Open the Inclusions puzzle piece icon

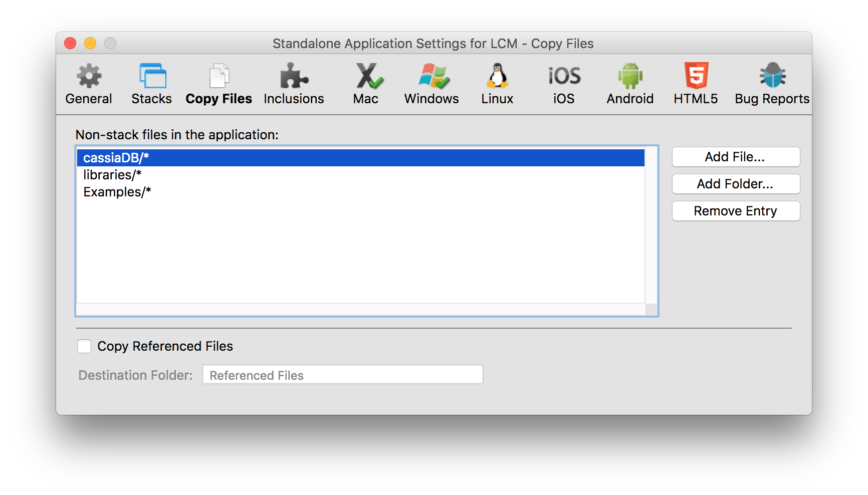pos(294,77)
